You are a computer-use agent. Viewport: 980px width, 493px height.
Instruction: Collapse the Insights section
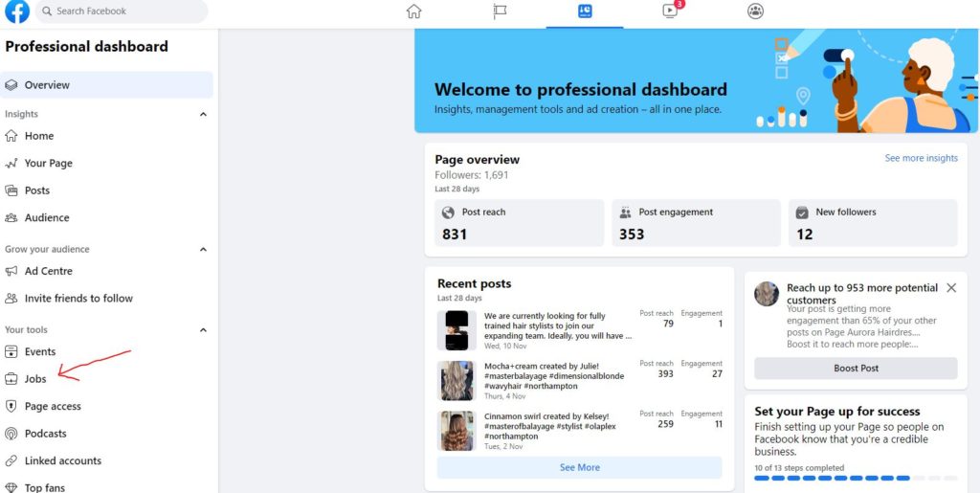(203, 114)
